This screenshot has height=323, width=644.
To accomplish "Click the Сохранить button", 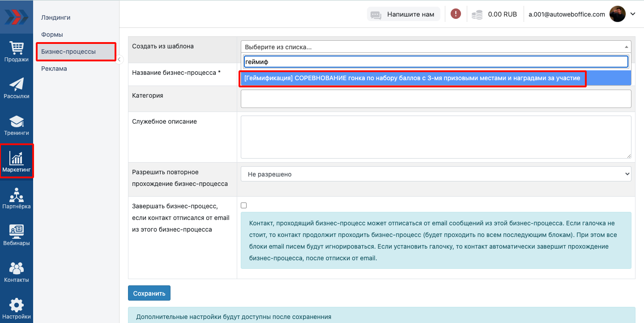I will (149, 293).
